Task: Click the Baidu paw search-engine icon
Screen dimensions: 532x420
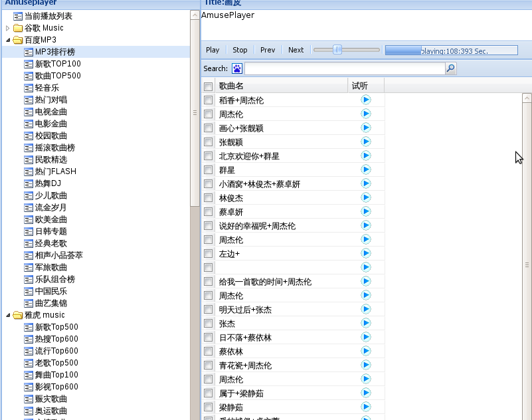Action: (237, 68)
